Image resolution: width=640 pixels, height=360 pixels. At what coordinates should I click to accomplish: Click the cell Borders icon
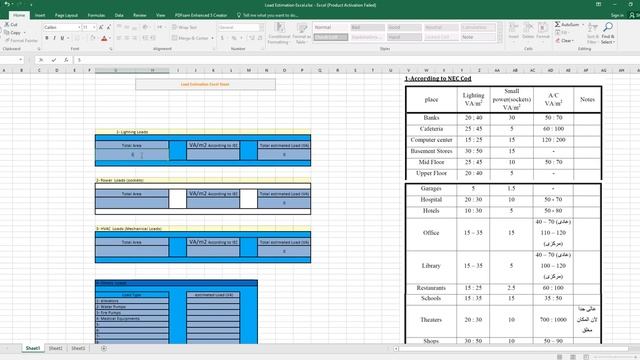tap(77, 38)
